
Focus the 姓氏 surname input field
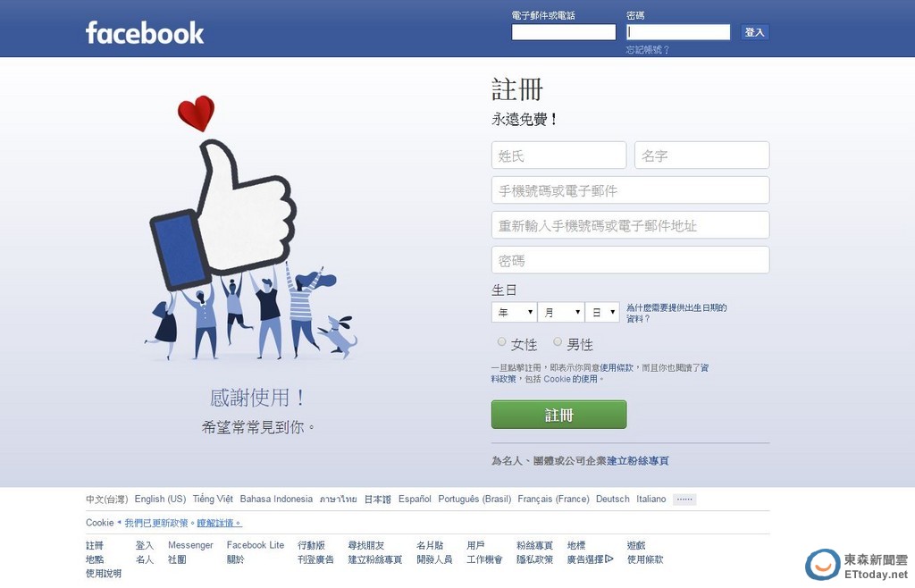559,155
